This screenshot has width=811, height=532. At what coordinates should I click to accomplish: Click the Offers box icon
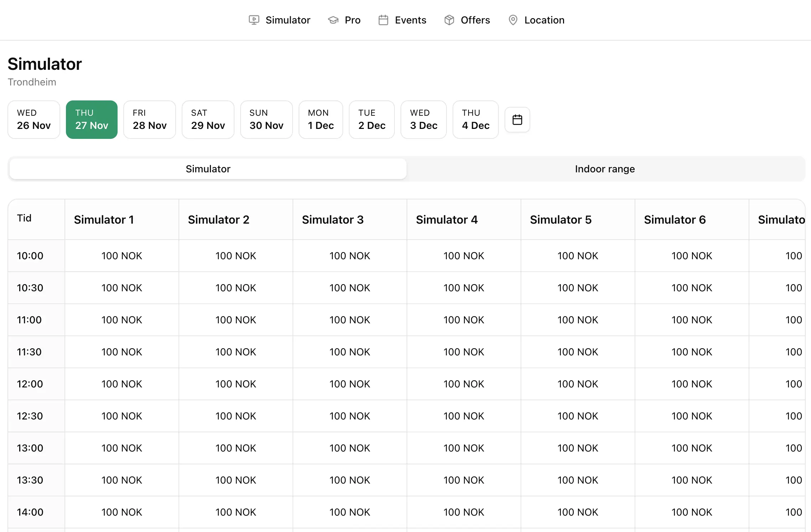coord(449,20)
